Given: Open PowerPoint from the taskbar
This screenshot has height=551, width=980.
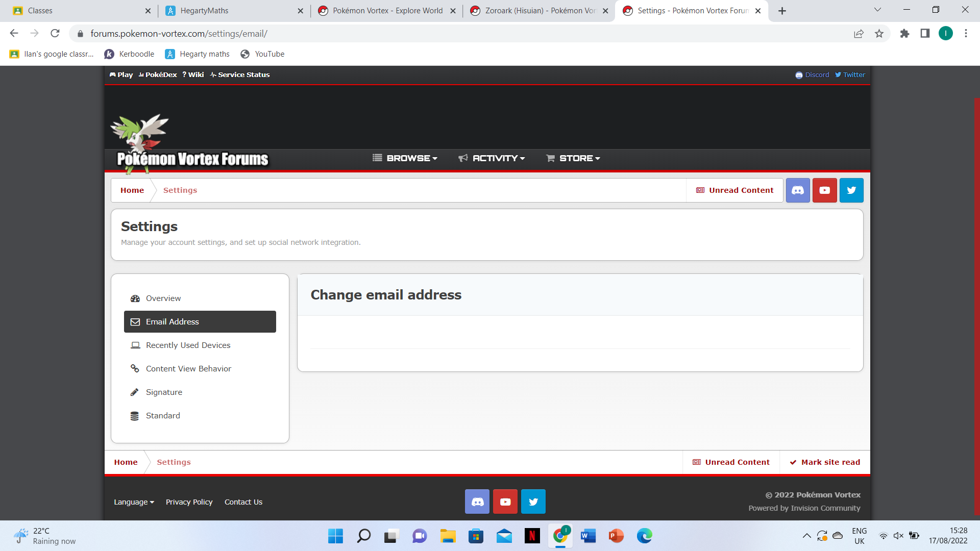Looking at the screenshot, I should [x=616, y=536].
